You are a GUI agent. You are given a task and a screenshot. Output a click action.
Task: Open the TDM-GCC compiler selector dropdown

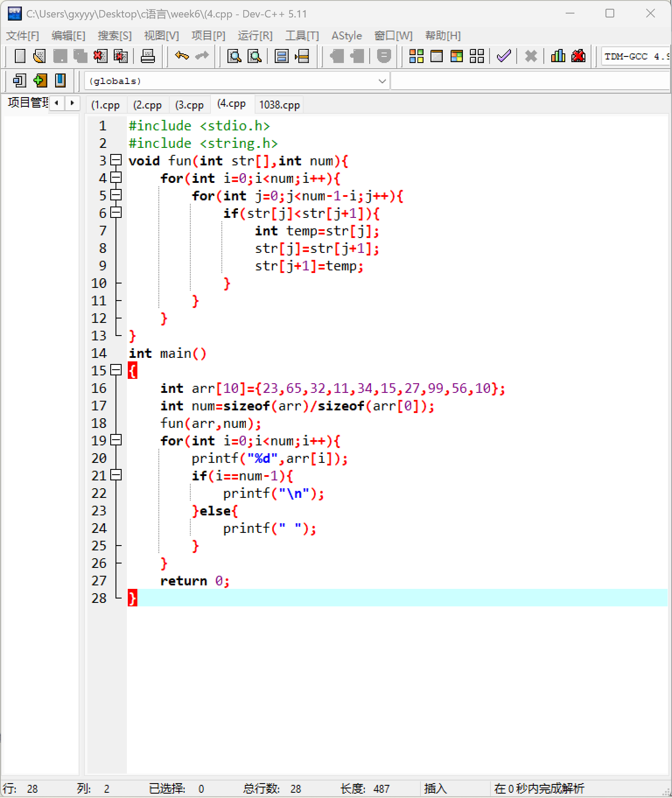tap(636, 56)
